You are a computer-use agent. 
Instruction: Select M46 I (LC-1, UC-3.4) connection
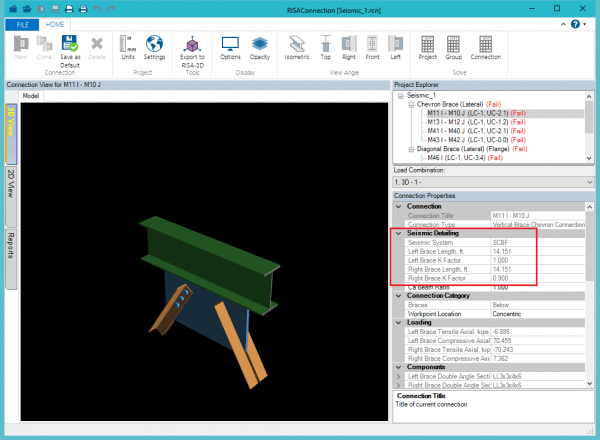coord(465,158)
